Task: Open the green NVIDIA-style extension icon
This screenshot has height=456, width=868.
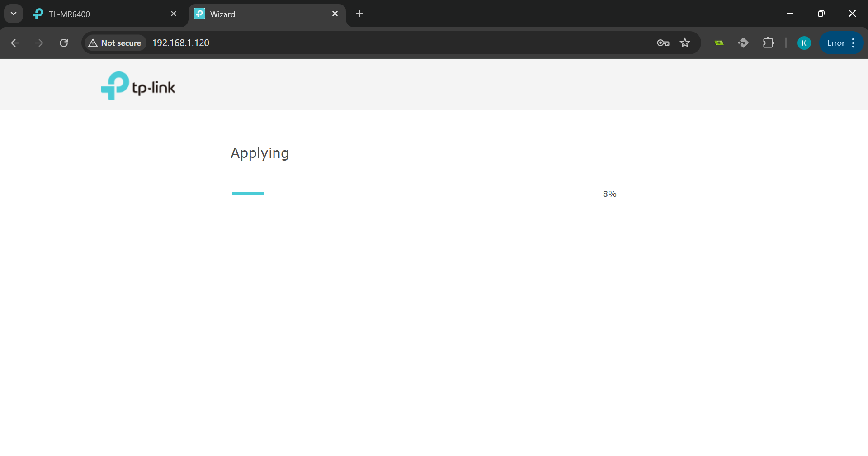Action: pos(719,43)
